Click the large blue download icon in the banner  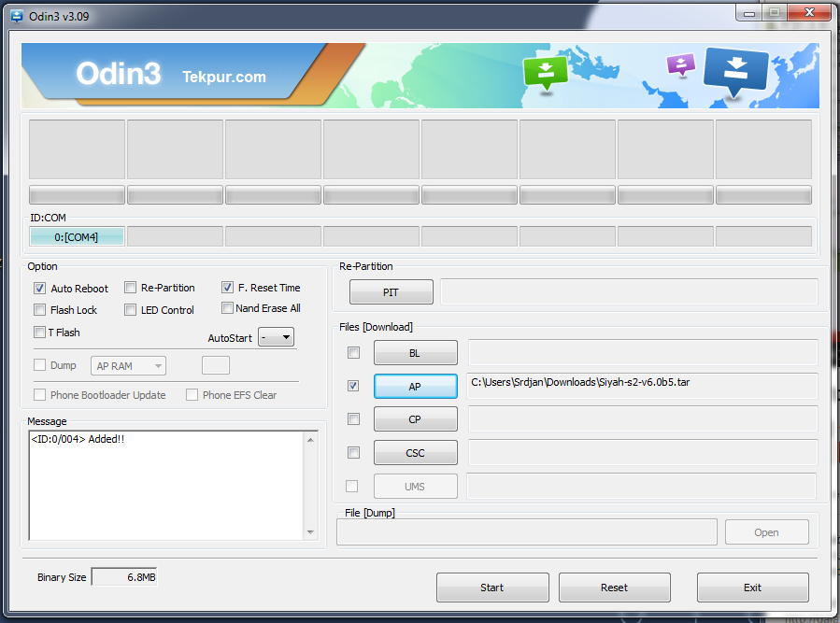(x=736, y=74)
